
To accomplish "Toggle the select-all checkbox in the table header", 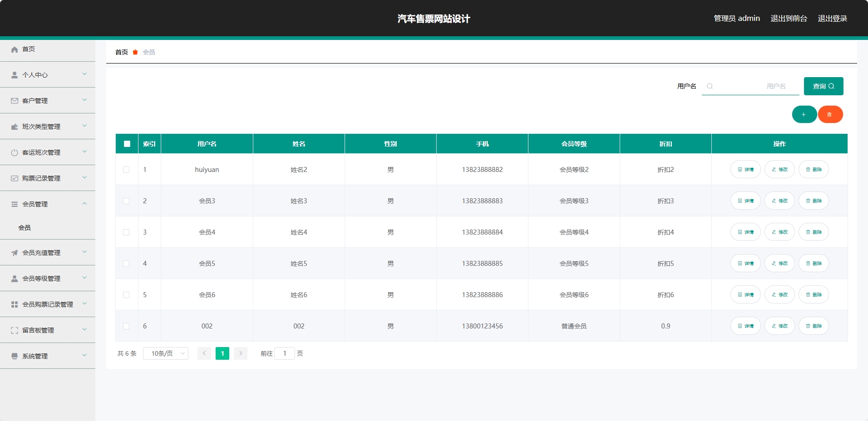I will tap(127, 144).
